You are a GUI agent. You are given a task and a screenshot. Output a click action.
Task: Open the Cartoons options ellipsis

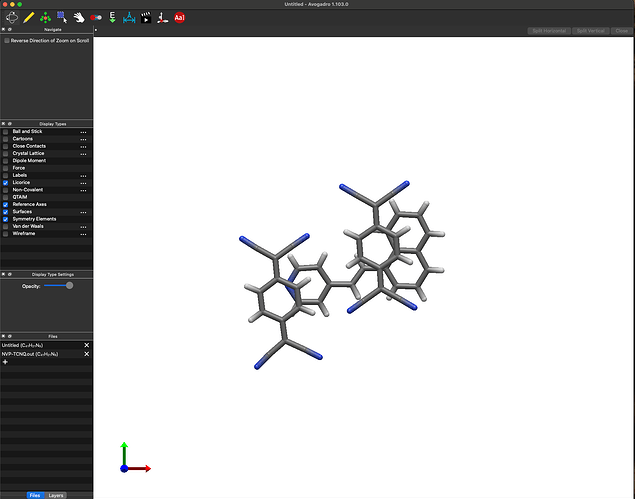click(84, 139)
